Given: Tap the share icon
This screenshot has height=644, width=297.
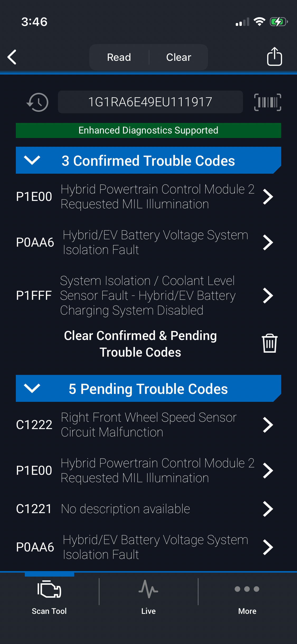Looking at the screenshot, I should coord(274,57).
